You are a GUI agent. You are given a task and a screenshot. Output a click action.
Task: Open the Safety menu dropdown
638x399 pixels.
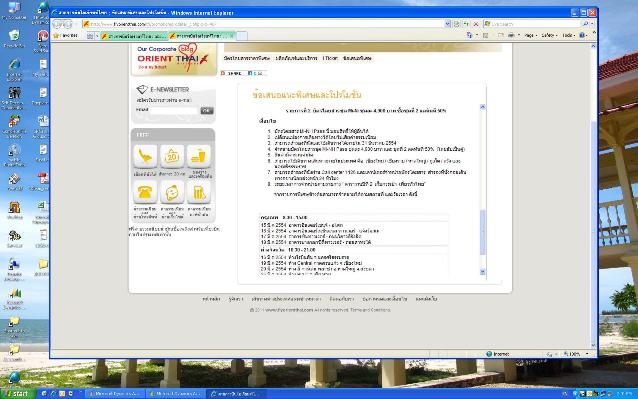click(549, 36)
